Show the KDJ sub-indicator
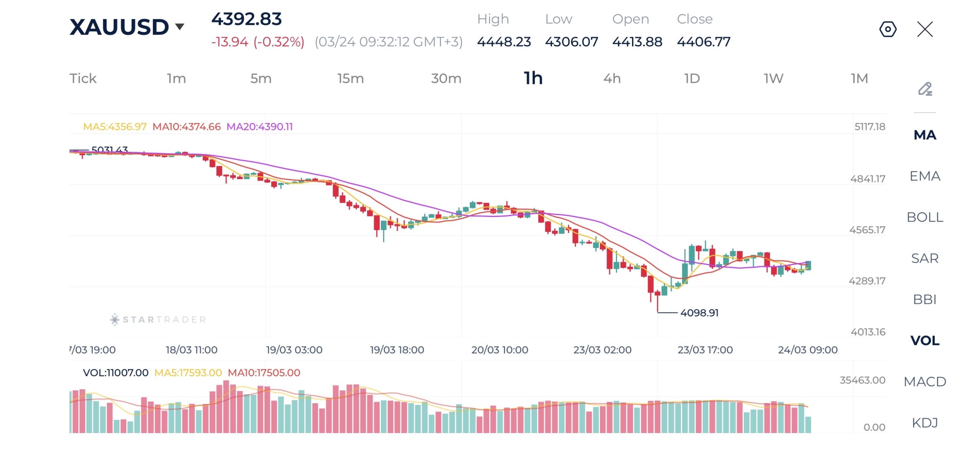Image resolution: width=980 pixels, height=451 pixels. pyautogui.click(x=925, y=423)
